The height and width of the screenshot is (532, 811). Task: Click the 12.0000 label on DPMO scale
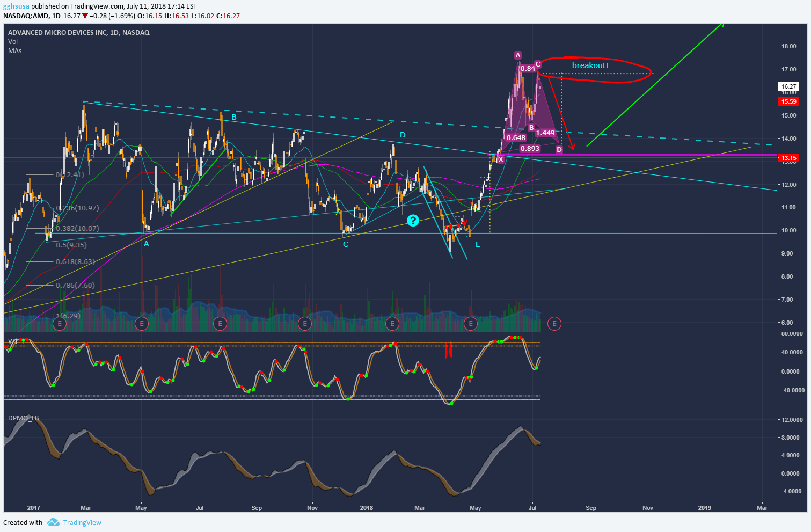792,420
